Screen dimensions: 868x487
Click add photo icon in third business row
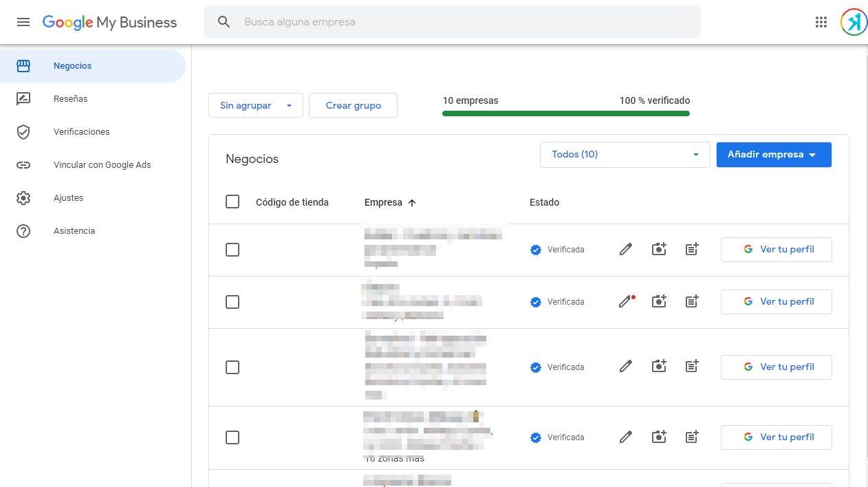(659, 367)
